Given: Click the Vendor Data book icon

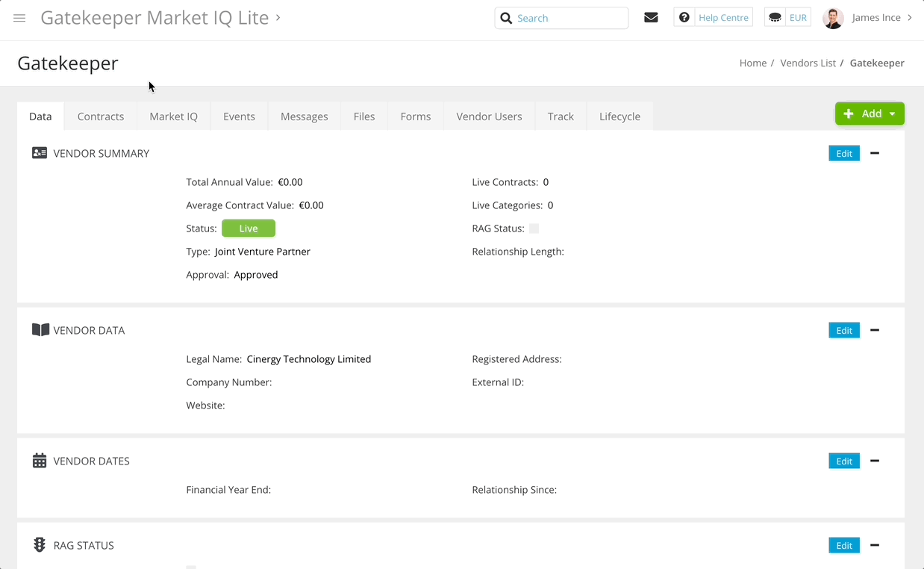Looking at the screenshot, I should tap(40, 330).
